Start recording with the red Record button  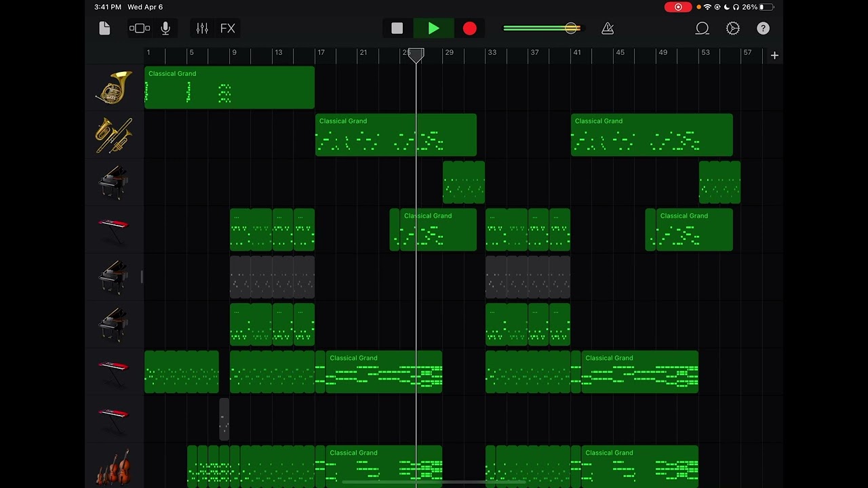pyautogui.click(x=470, y=28)
